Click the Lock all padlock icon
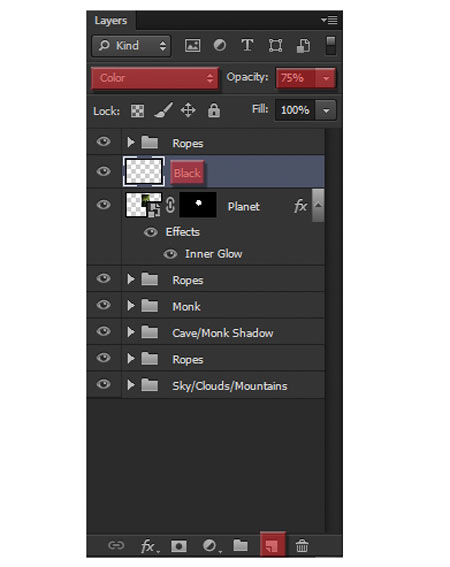 (x=214, y=110)
